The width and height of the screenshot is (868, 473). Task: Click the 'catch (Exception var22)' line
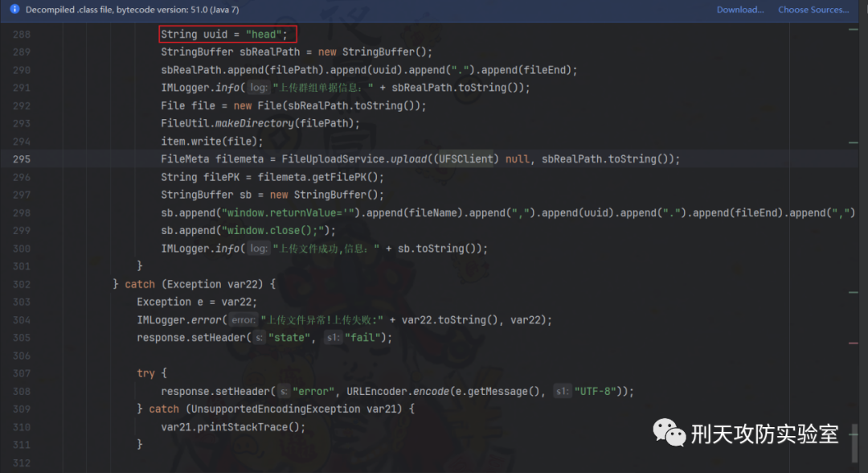click(x=194, y=284)
